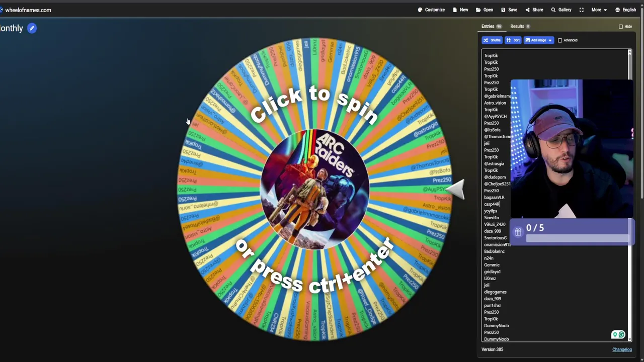Open the Changelog link
The width and height of the screenshot is (644, 362).
(622, 349)
